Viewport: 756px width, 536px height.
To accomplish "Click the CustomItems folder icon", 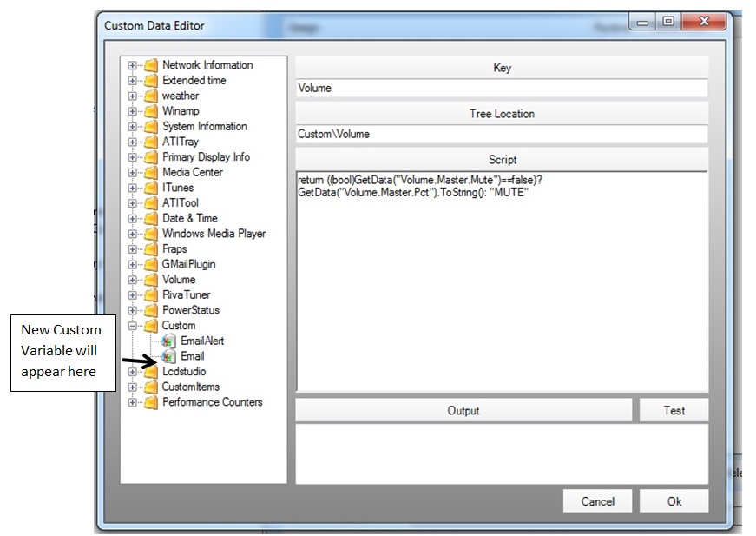I will (151, 387).
